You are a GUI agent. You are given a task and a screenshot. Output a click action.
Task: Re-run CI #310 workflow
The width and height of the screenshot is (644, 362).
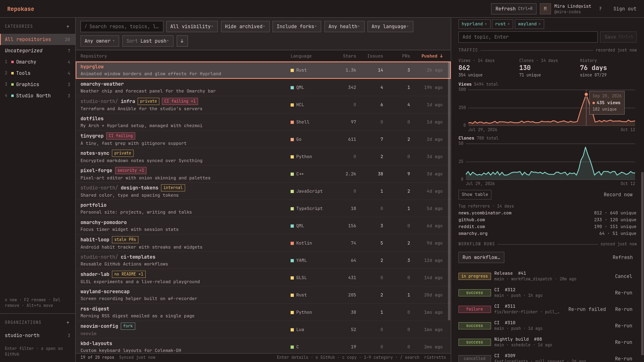tap(623, 326)
